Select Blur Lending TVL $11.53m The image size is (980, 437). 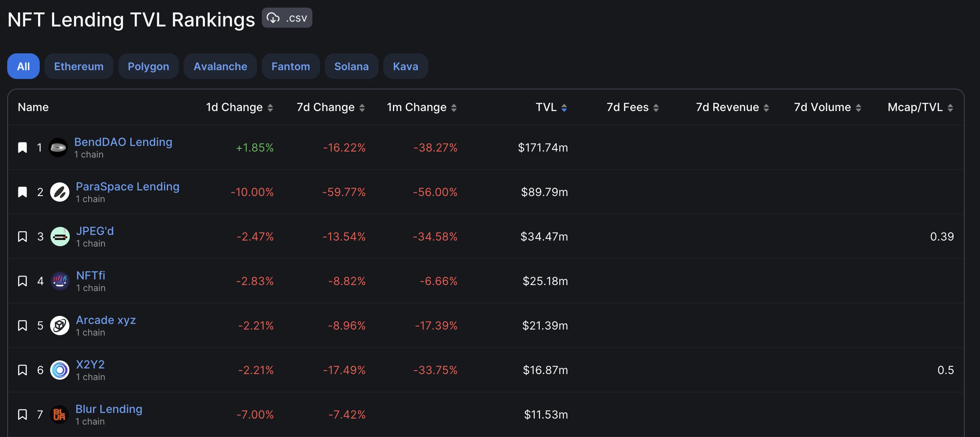tap(546, 415)
